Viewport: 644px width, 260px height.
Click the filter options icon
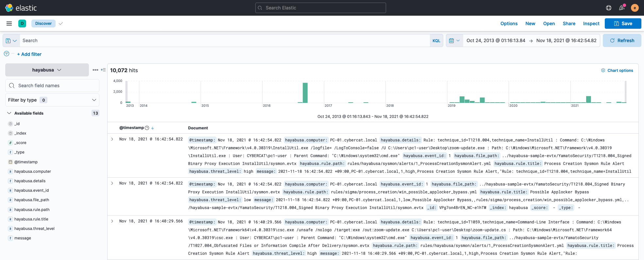point(7,54)
